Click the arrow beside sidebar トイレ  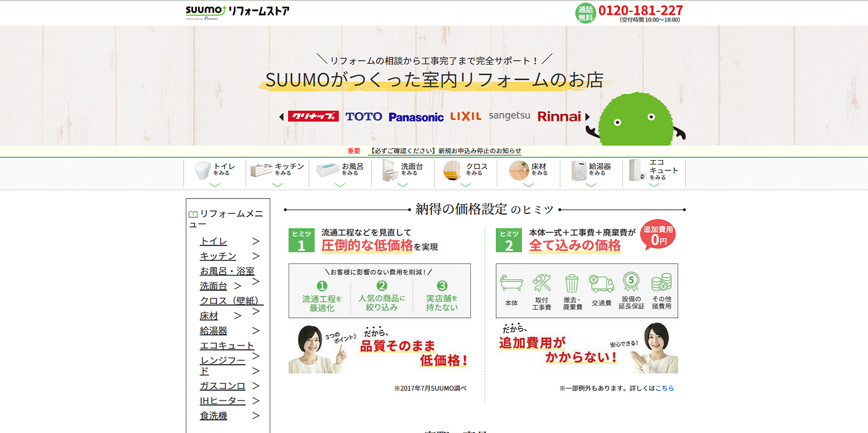256,241
